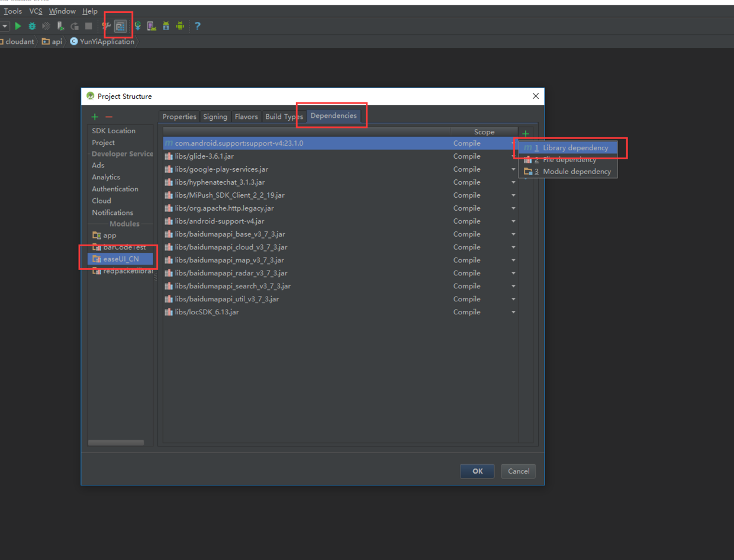Stop execution with the square stop icon

tap(88, 26)
